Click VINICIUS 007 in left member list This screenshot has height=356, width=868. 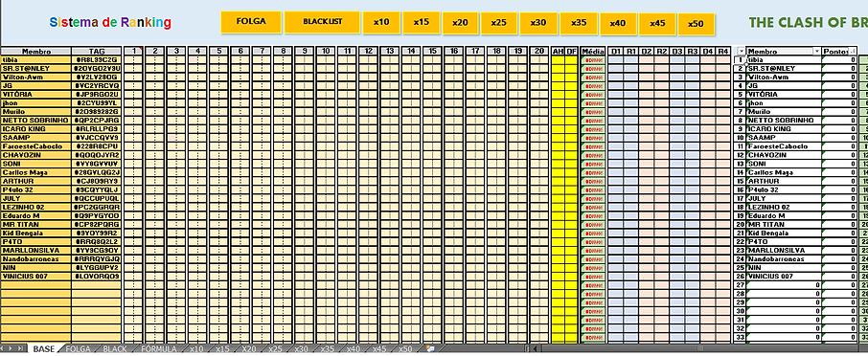point(36,276)
